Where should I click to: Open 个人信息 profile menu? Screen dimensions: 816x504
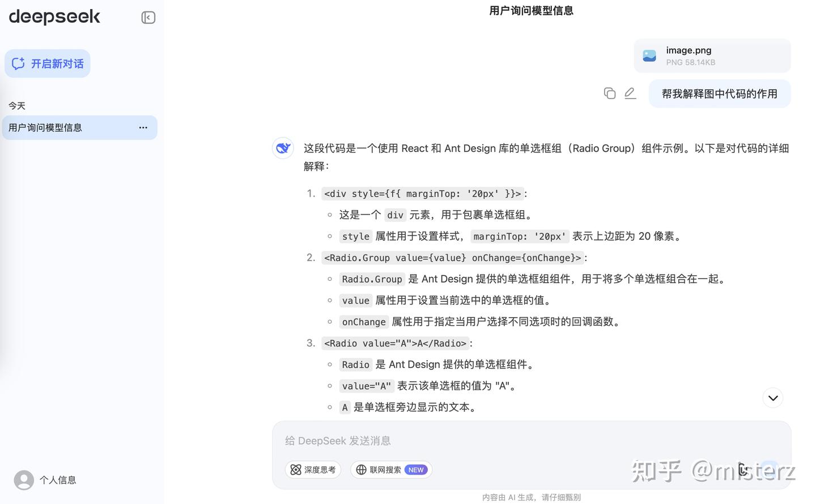pyautogui.click(x=45, y=480)
